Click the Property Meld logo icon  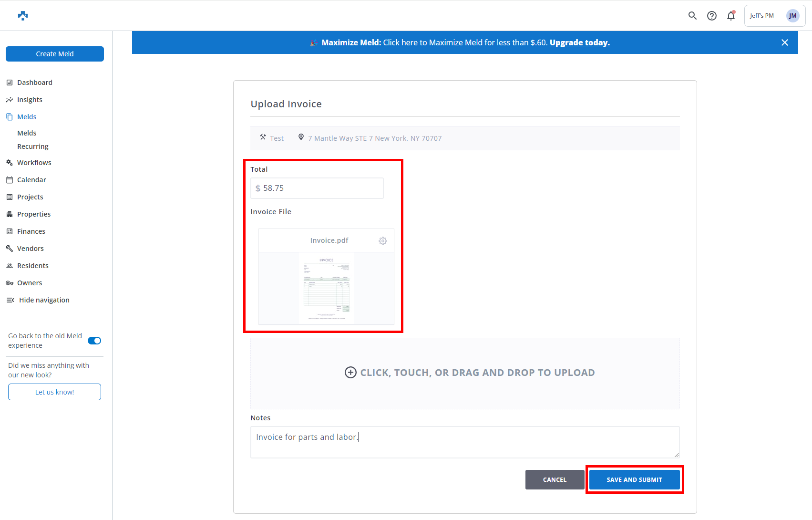23,16
